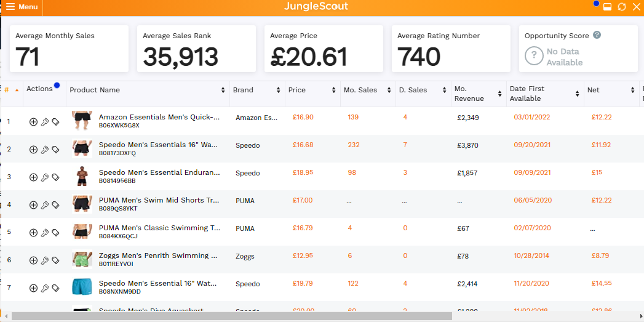Click Average Sales Rank 35,913 card
Viewport: 644px width, 322px height.
click(196, 49)
